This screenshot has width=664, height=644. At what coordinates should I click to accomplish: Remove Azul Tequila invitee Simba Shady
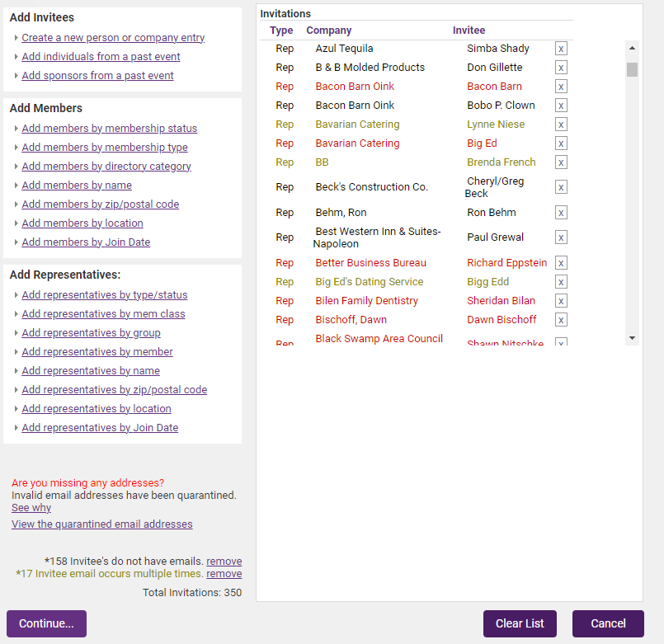coord(561,49)
